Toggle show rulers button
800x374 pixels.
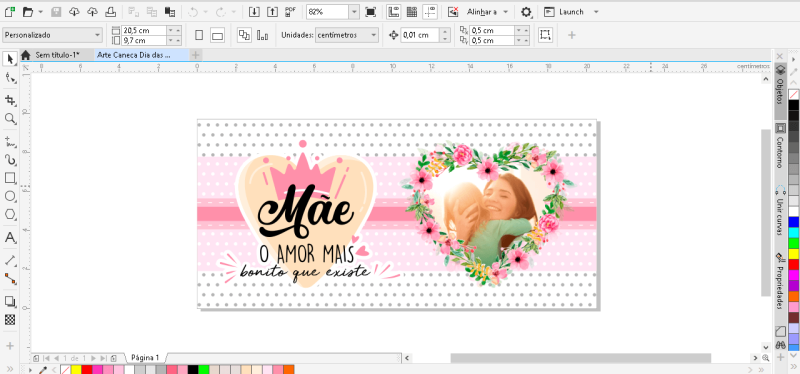pyautogui.click(x=393, y=11)
